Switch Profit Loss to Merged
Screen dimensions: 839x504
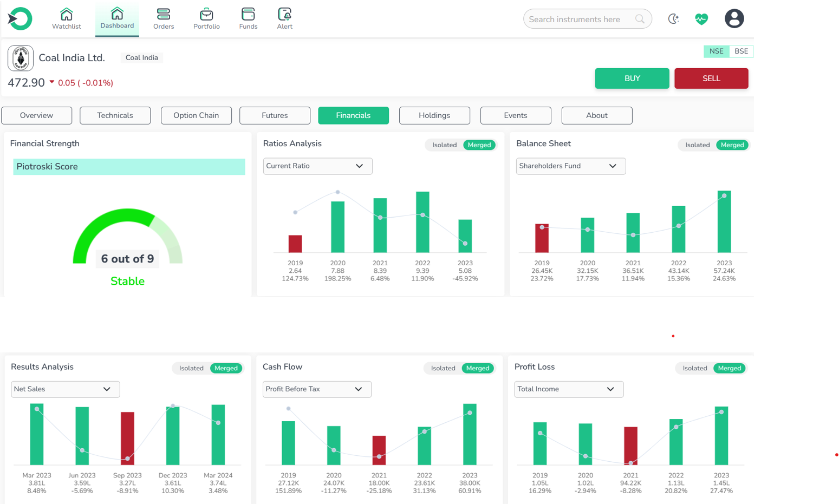[x=730, y=368]
